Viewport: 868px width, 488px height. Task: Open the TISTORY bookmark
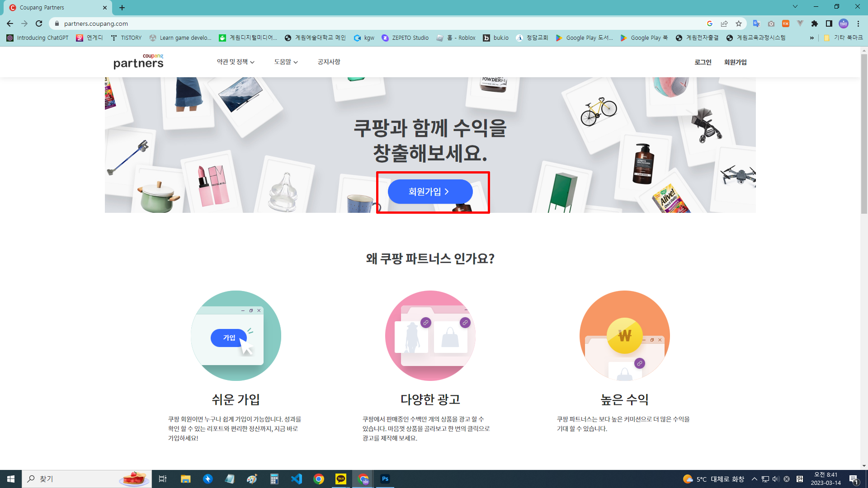126,38
